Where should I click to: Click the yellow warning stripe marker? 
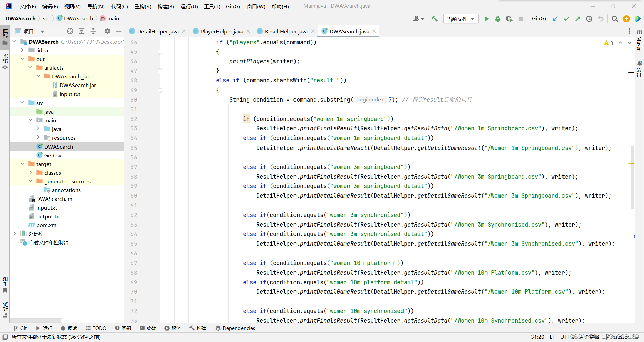coord(631,163)
